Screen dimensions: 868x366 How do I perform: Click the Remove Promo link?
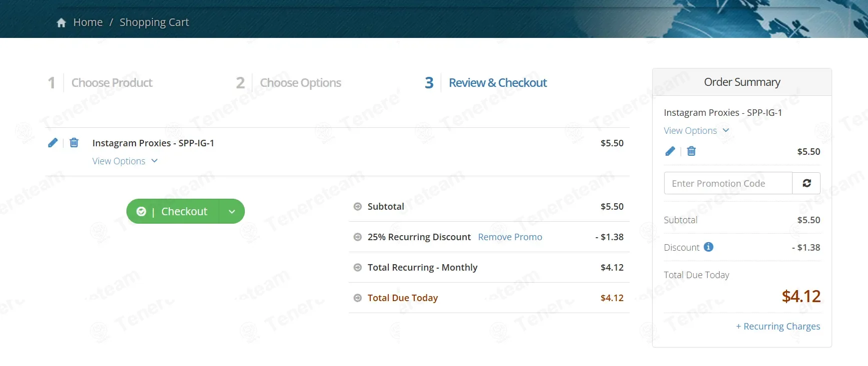point(510,237)
